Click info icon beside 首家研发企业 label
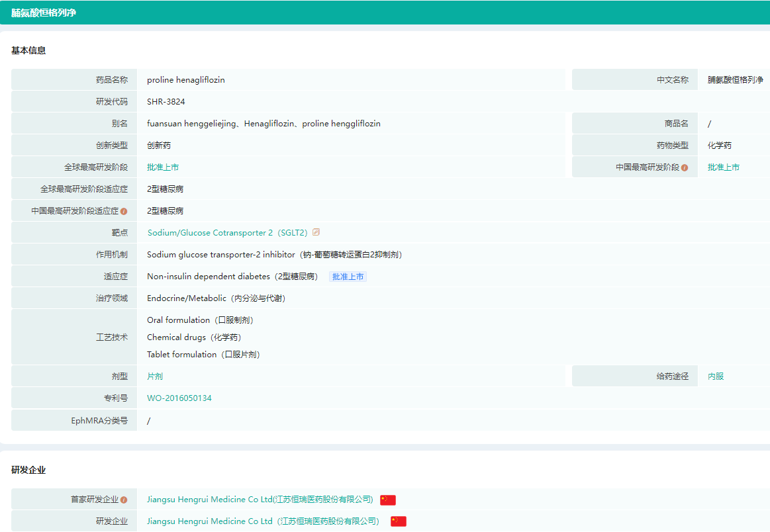 (124, 500)
